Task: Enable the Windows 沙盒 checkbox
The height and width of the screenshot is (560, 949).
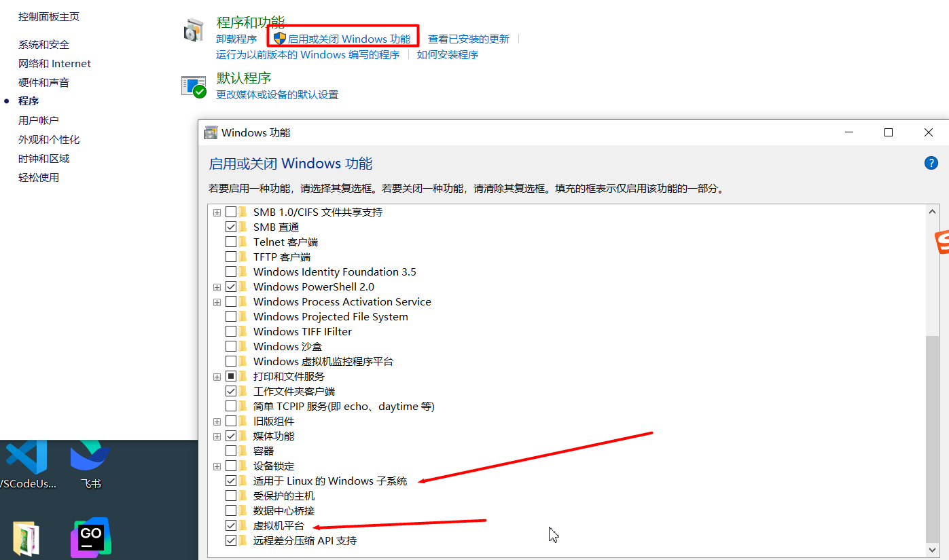Action: pyautogui.click(x=231, y=347)
